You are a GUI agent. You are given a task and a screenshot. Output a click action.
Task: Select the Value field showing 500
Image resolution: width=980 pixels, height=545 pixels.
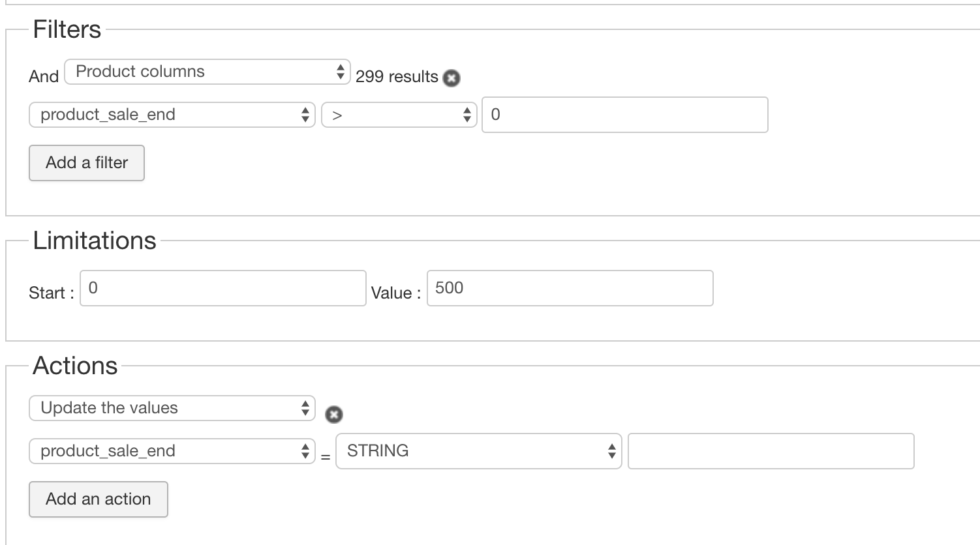click(570, 288)
